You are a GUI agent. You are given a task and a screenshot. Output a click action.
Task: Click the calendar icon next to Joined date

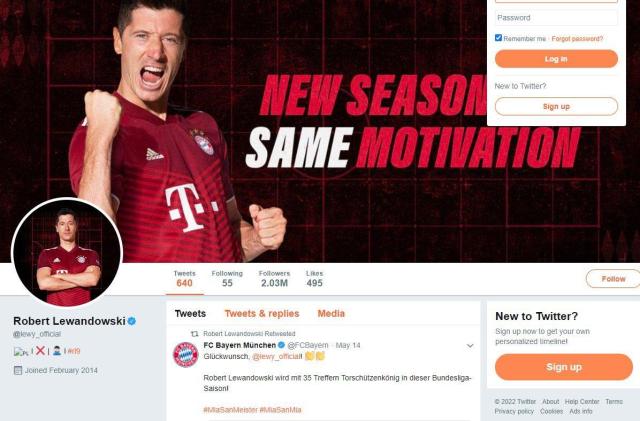tap(18, 370)
